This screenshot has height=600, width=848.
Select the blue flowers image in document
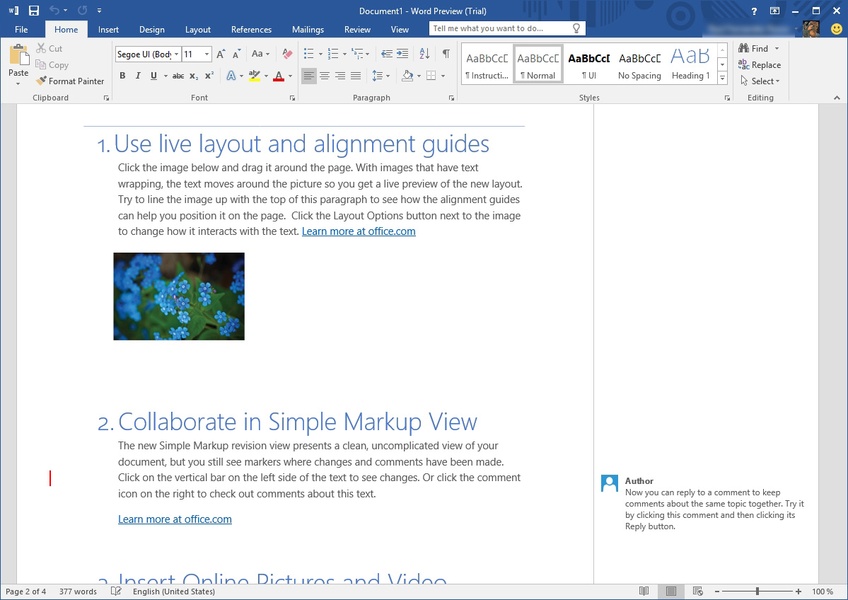[179, 296]
